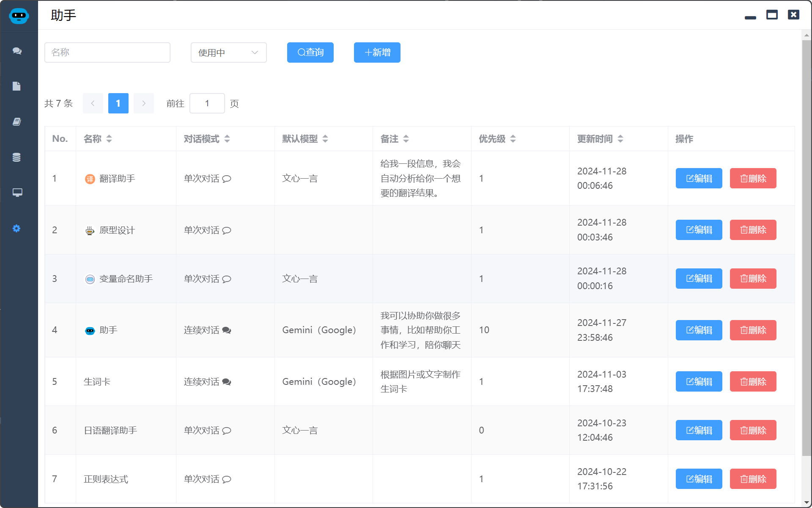Viewport: 812px width, 508px height.
Task: Sort table by 更新时间 column
Action: click(x=620, y=139)
